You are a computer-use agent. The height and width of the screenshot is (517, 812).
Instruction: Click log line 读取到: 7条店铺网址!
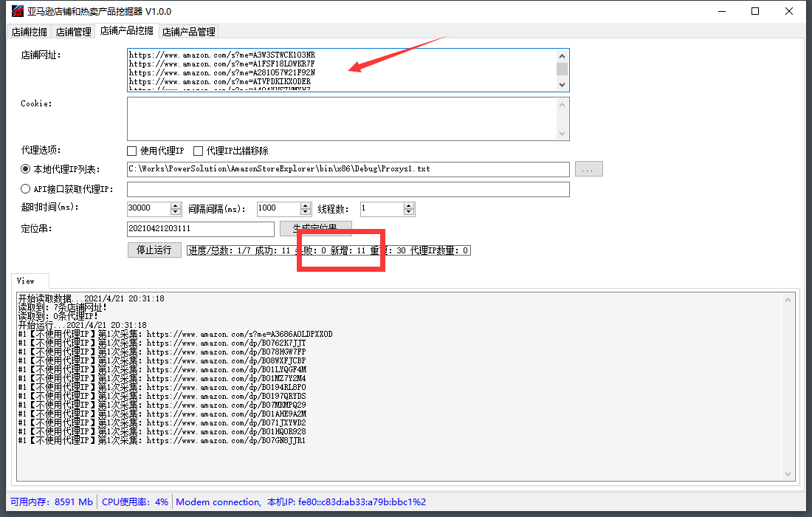tap(62, 307)
